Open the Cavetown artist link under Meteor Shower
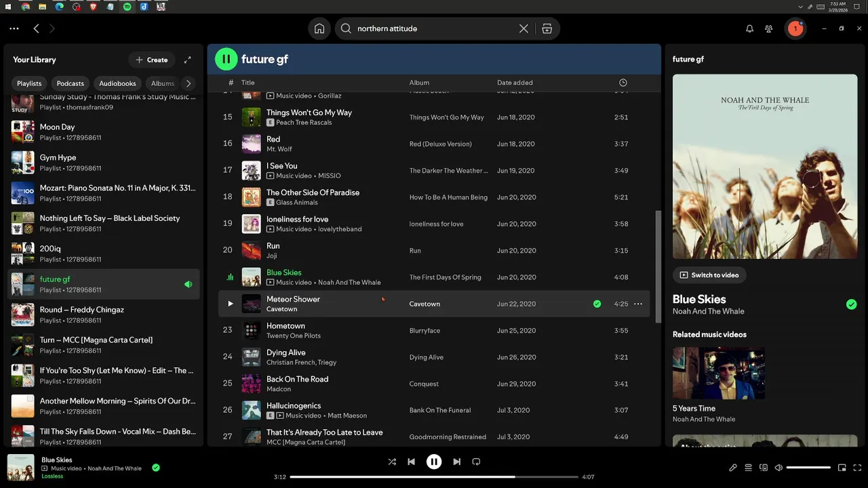The image size is (868, 488). pyautogui.click(x=281, y=309)
